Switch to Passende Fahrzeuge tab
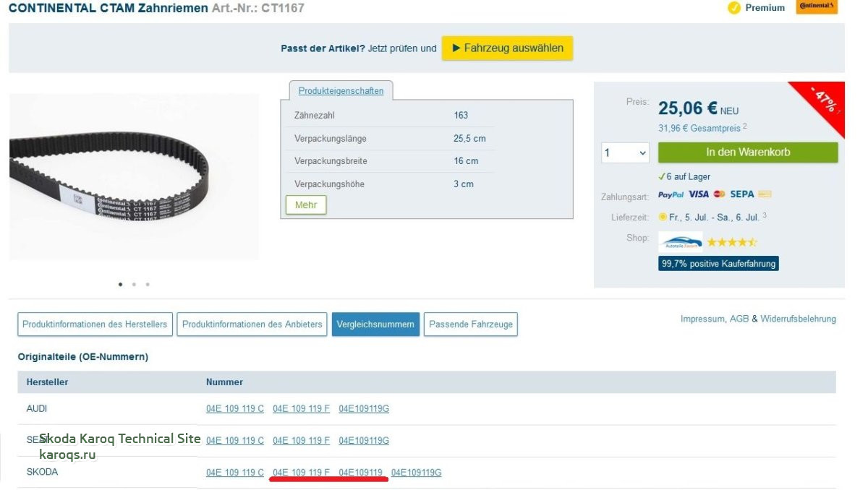Screen dimensions: 868x490 (x=470, y=324)
